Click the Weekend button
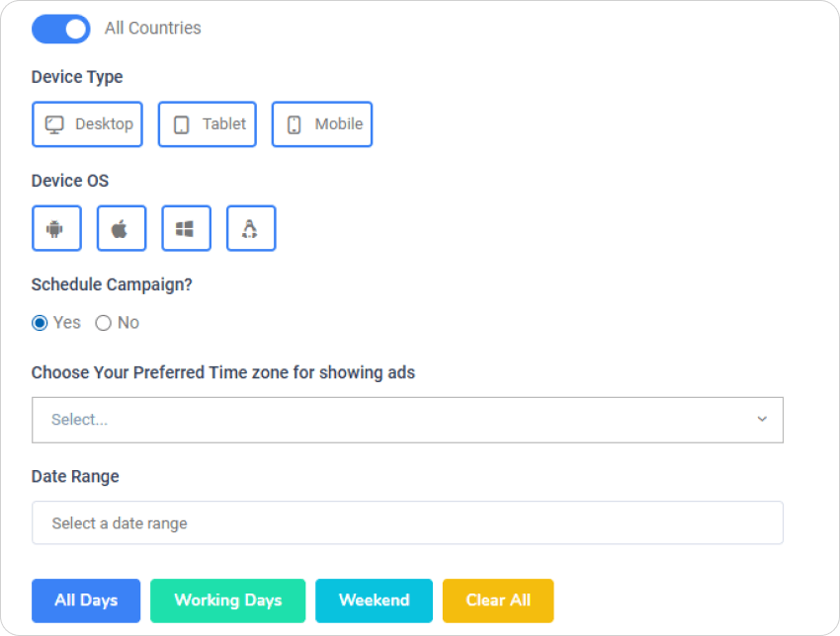 [374, 600]
